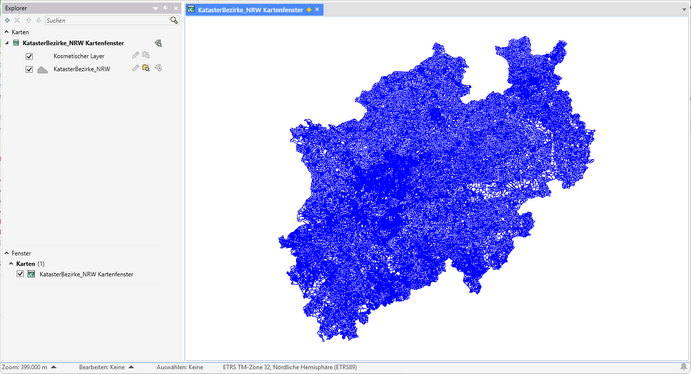The width and height of the screenshot is (691, 374).
Task: Close the KatasterBezirke_NRW Kartenfenster tab
Action: click(317, 10)
